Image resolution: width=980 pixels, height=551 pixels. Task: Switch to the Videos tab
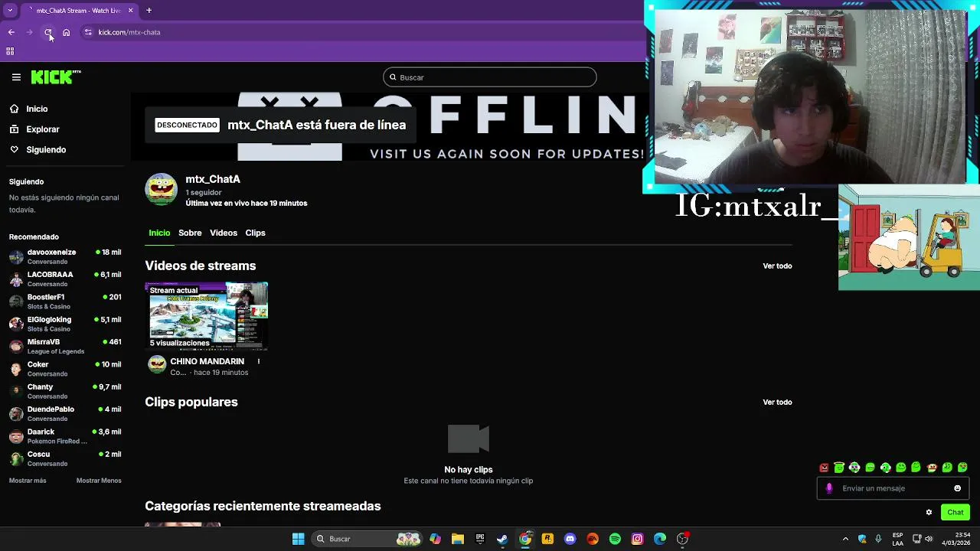(x=224, y=233)
